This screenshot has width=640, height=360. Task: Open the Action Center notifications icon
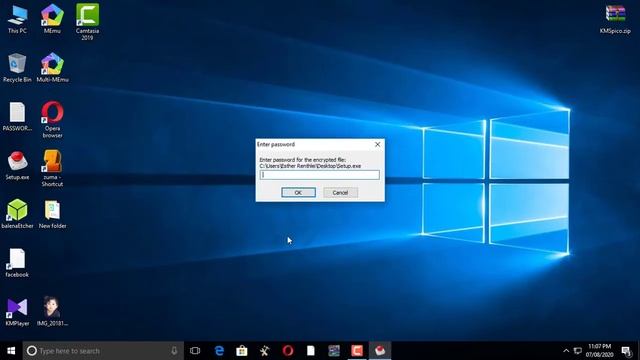[x=627, y=351]
